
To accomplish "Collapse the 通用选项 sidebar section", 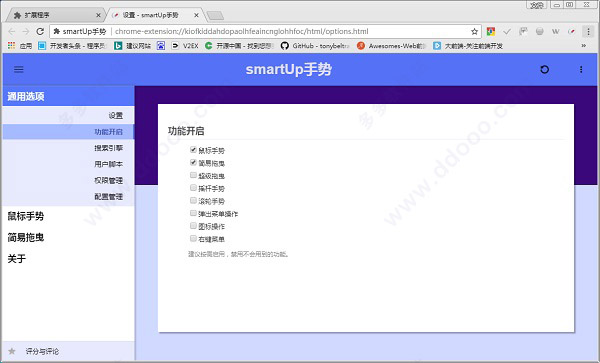I will 68,96.
